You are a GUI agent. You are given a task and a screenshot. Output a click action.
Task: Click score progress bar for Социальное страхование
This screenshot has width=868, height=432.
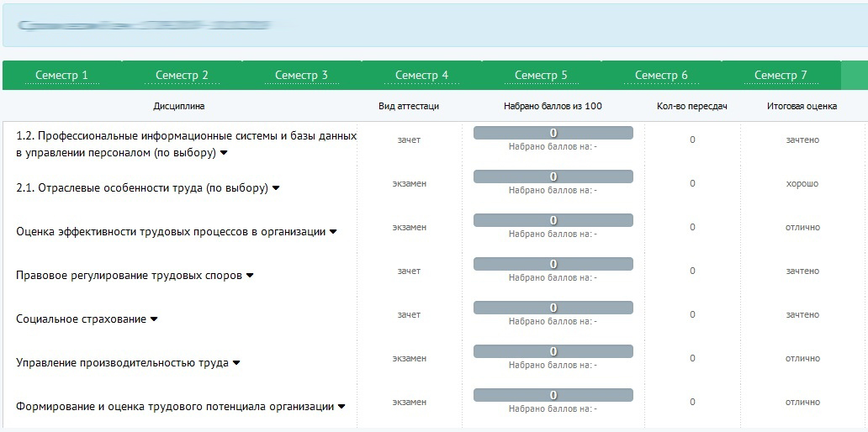click(x=553, y=308)
